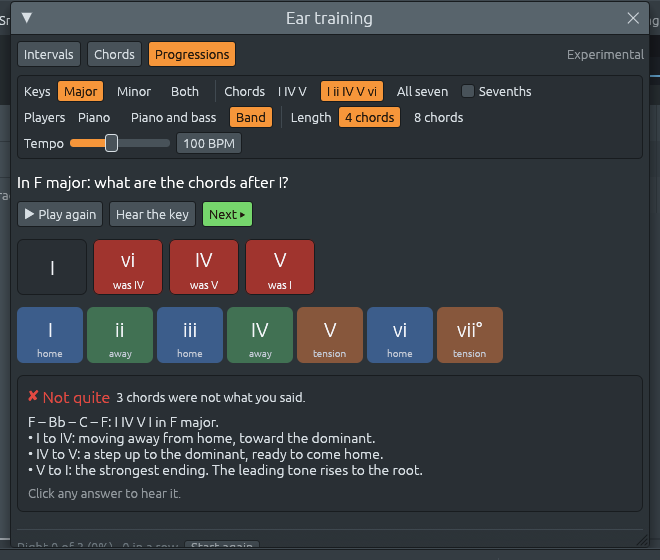Click the red Not quite cross icon
The width and height of the screenshot is (660, 560).
point(33,396)
